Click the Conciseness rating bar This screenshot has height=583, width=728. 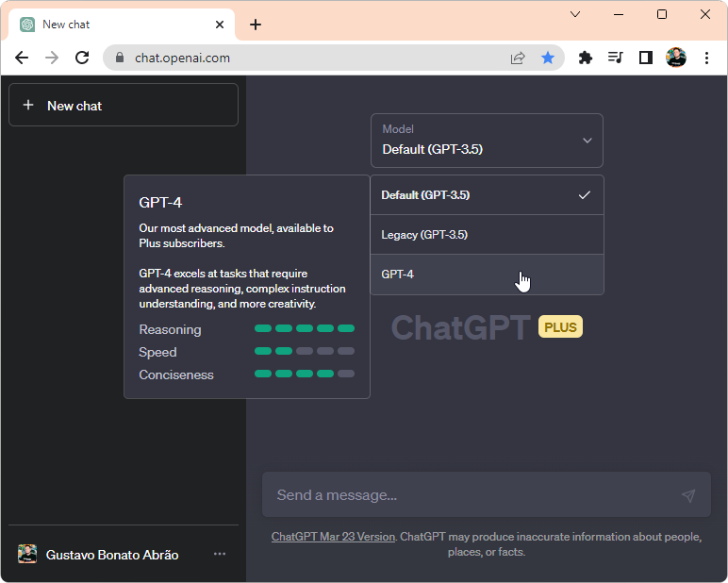click(305, 374)
